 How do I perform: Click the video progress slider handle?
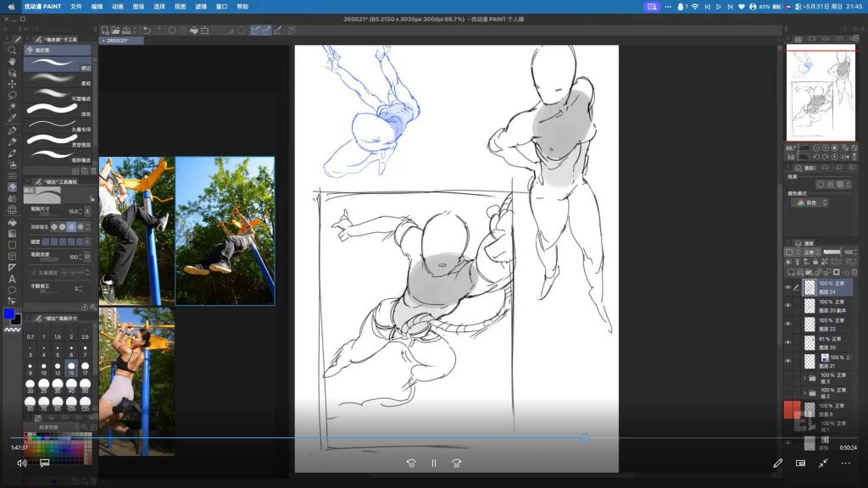click(585, 438)
